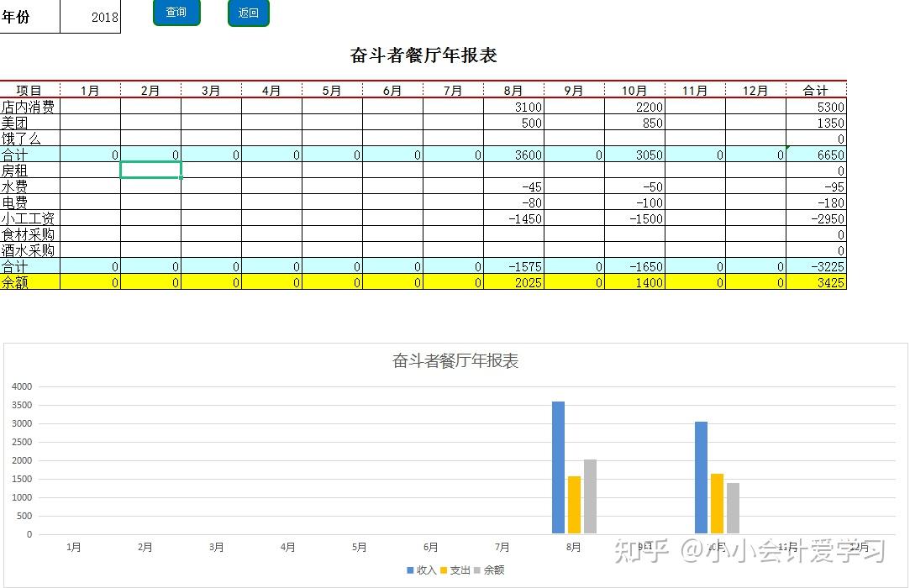Select the cell with value 2200
The image size is (910, 588).
coord(634,106)
